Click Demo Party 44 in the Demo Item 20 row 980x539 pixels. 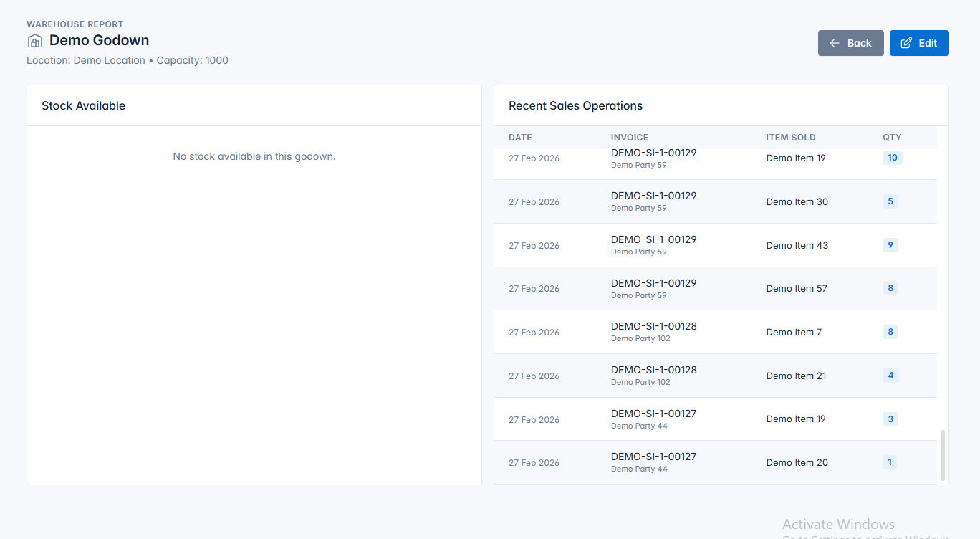click(x=639, y=469)
